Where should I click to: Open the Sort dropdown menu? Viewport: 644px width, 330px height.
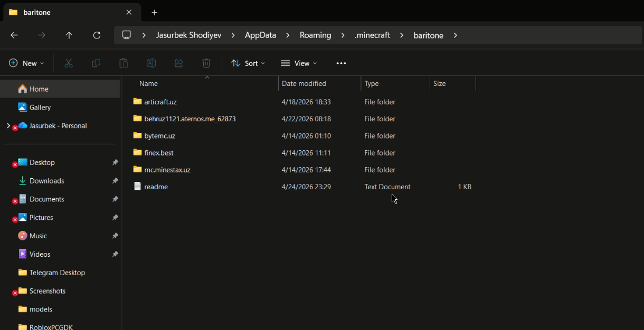248,63
